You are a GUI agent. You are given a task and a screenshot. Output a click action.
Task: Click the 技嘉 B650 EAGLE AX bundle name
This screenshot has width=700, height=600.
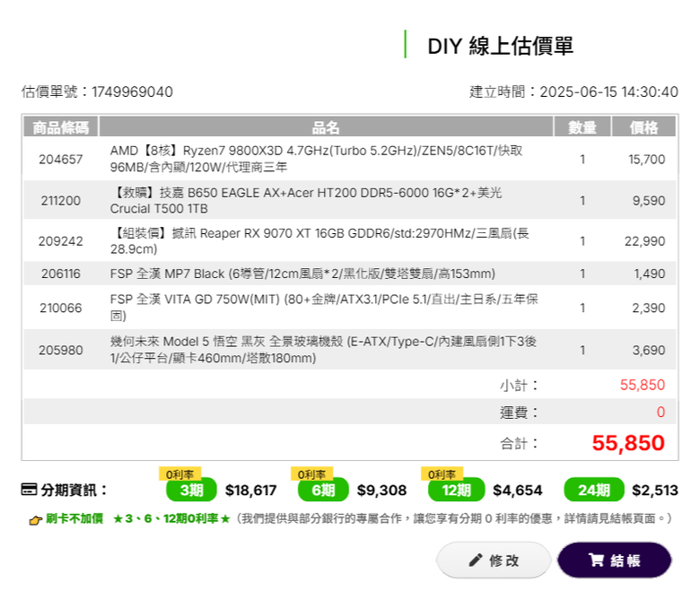tap(306, 201)
